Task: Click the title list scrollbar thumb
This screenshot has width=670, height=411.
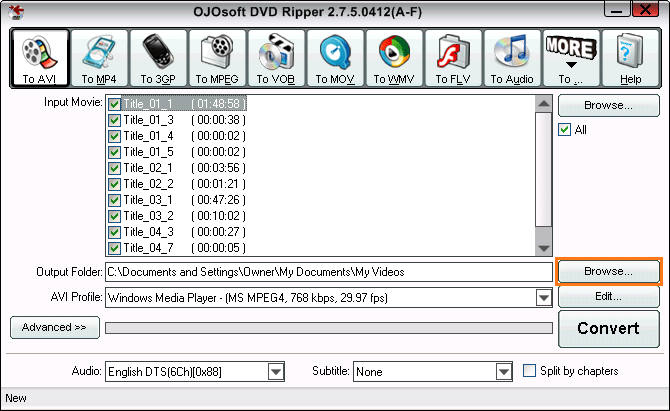Action: point(544,170)
